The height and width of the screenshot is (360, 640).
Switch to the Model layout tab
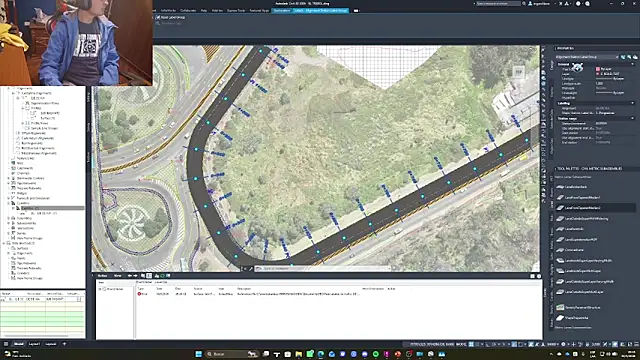(x=18, y=344)
